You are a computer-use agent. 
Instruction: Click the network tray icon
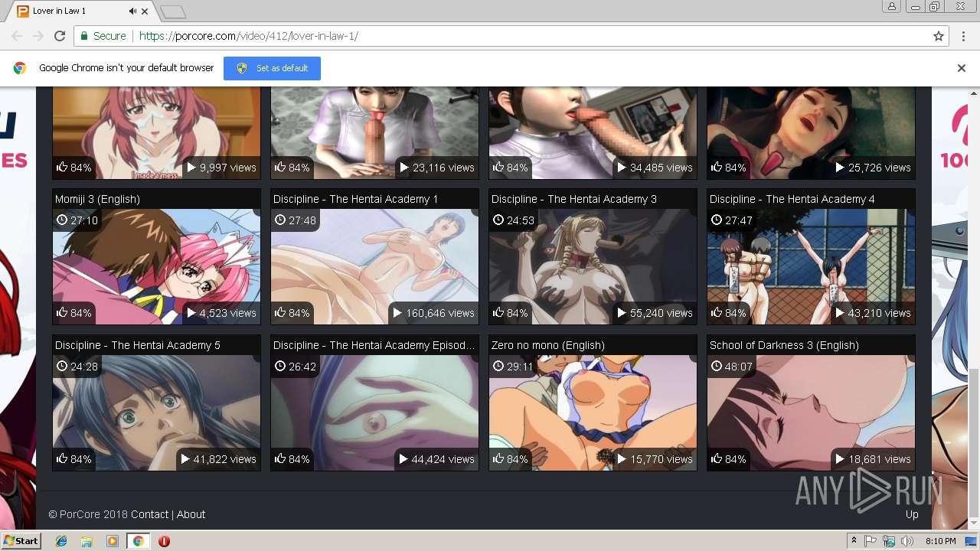[x=889, y=541]
